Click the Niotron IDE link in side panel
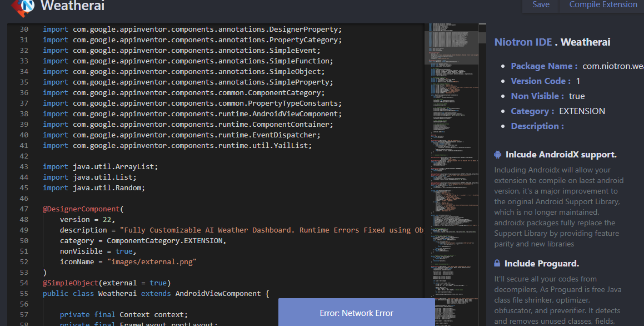The image size is (644, 326). click(x=523, y=42)
